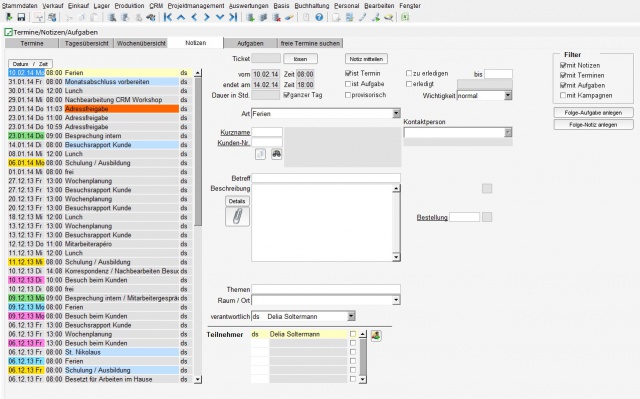Image resolution: width=640 pixels, height=399 pixels.
Task: Click the pen edit icon in toolbar
Action: (362, 17)
